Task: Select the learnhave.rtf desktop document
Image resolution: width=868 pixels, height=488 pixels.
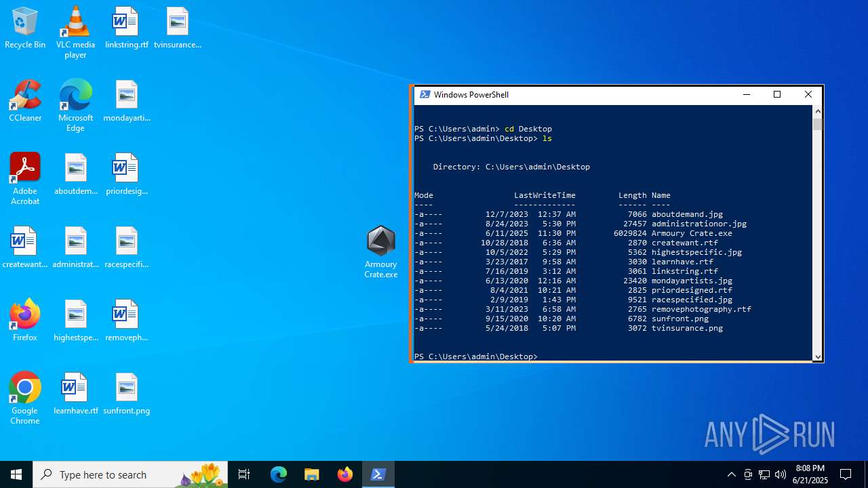Action: [75, 394]
